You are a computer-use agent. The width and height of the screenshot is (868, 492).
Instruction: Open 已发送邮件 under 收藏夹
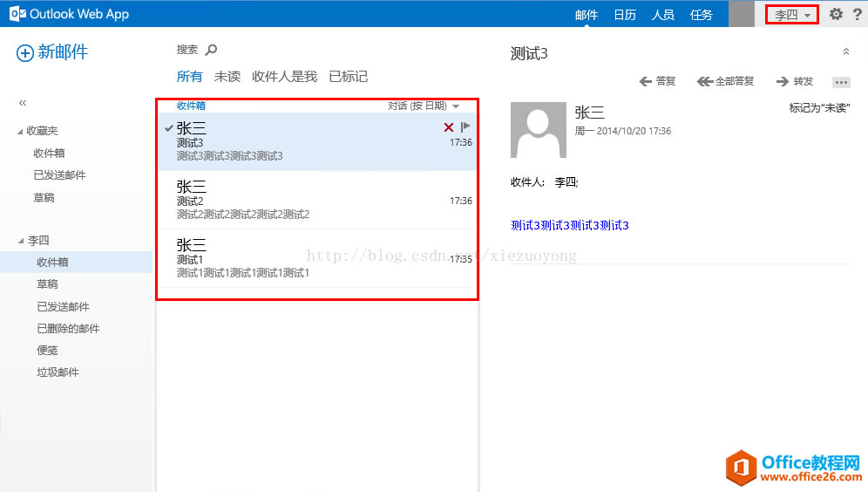pos(60,175)
